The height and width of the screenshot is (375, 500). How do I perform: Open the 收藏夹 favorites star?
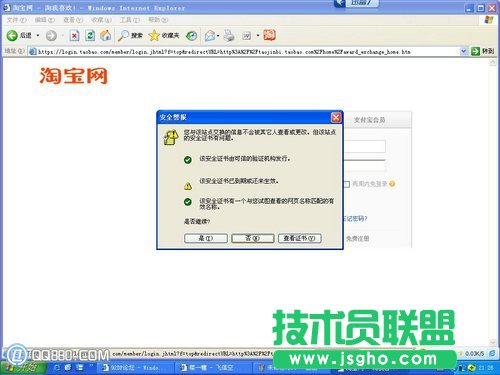[164, 35]
